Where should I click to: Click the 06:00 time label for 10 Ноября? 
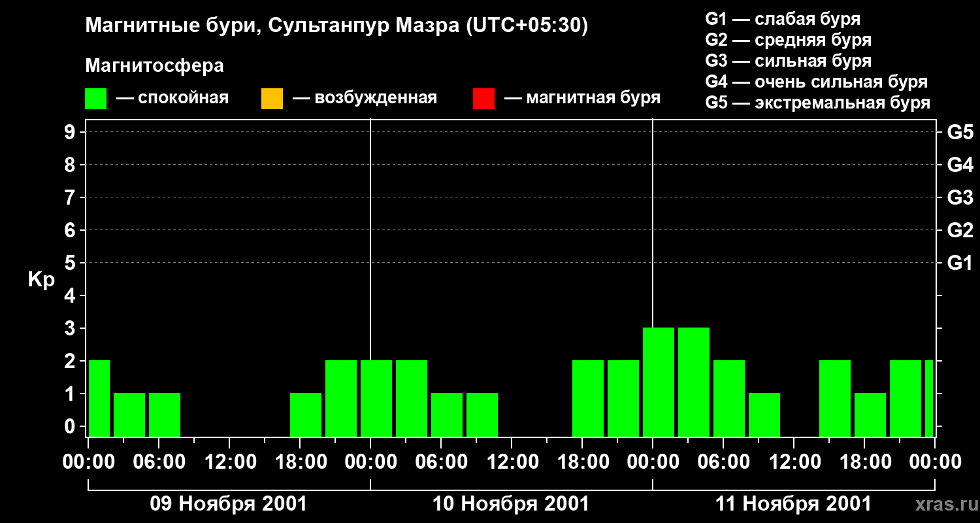click(x=441, y=462)
